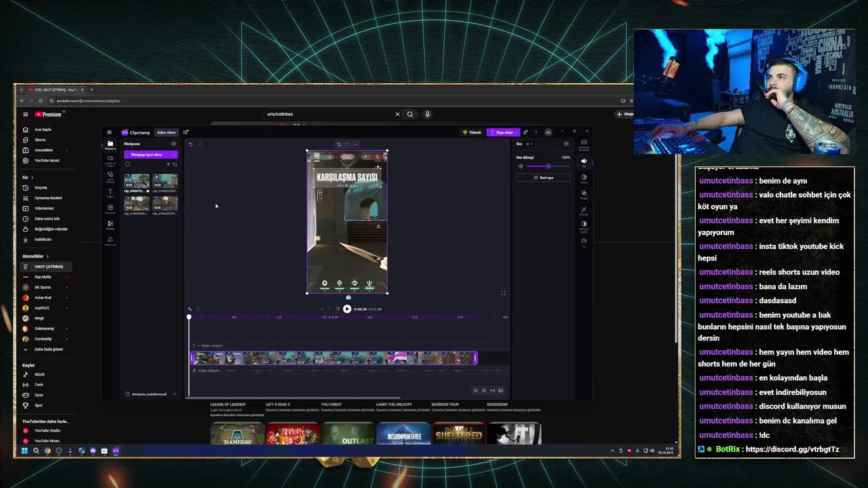Click the Yükselt upgrade button
This screenshot has height=488, width=868.
pos(472,132)
